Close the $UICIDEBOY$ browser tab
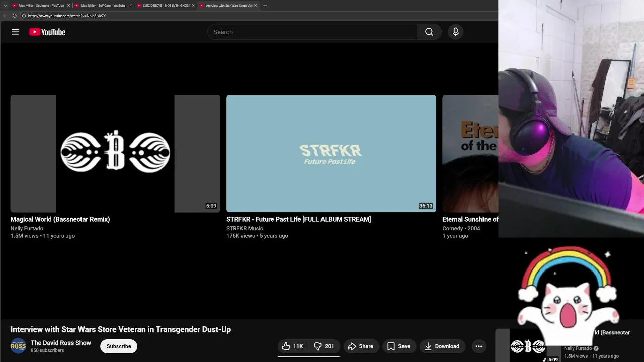The image size is (644, 362). 193,5
